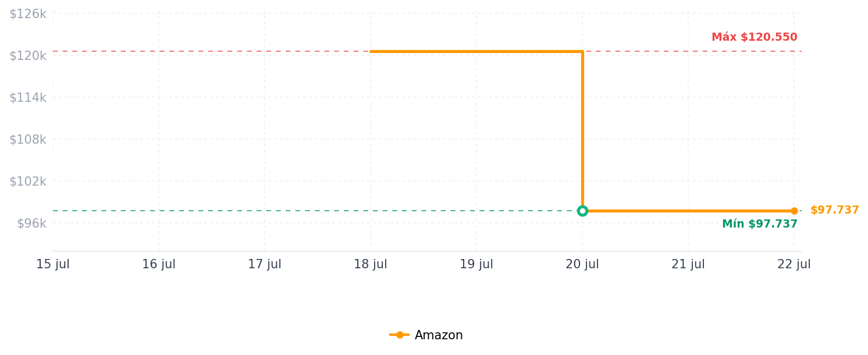This screenshot has width=868, height=355.
Task: Toggle the Amazon legend entry
Action: (426, 335)
